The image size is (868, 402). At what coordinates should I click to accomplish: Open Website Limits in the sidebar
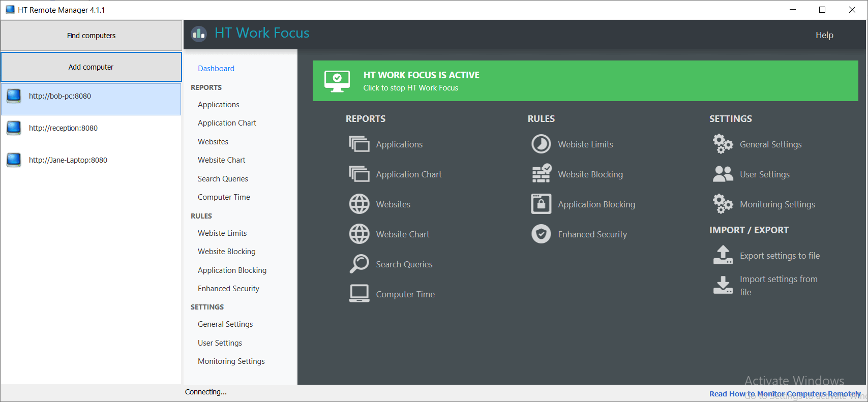222,233
